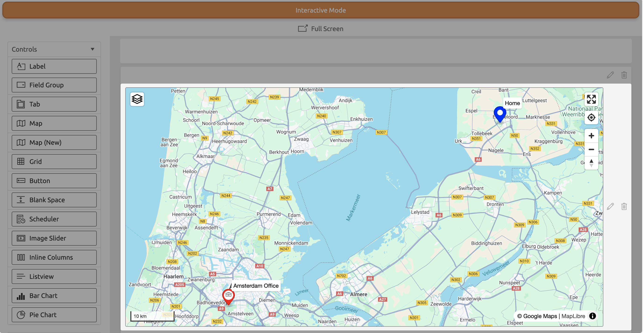Click Haarlem on the map
Screen dimensions: 644x333
(x=173, y=276)
